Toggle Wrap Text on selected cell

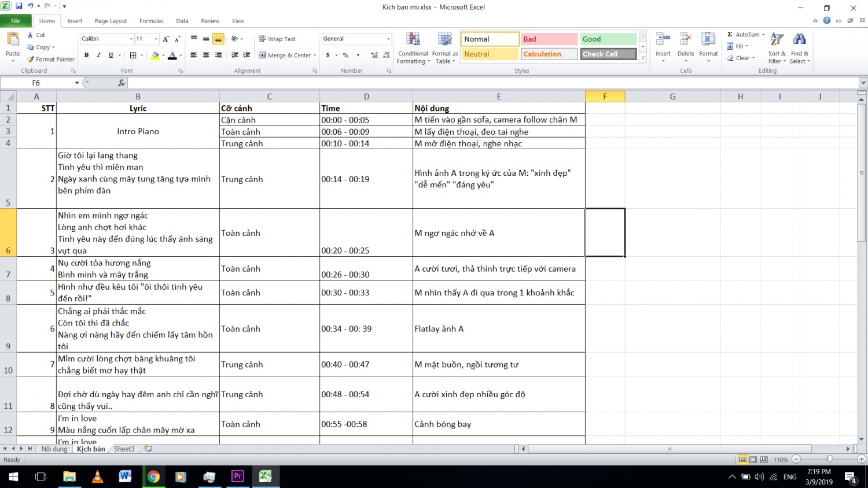[x=277, y=39]
